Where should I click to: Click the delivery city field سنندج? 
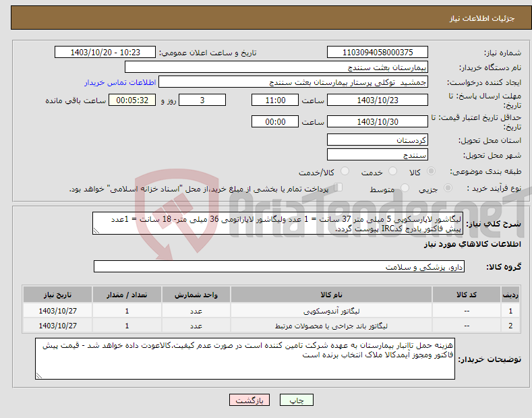(378, 154)
